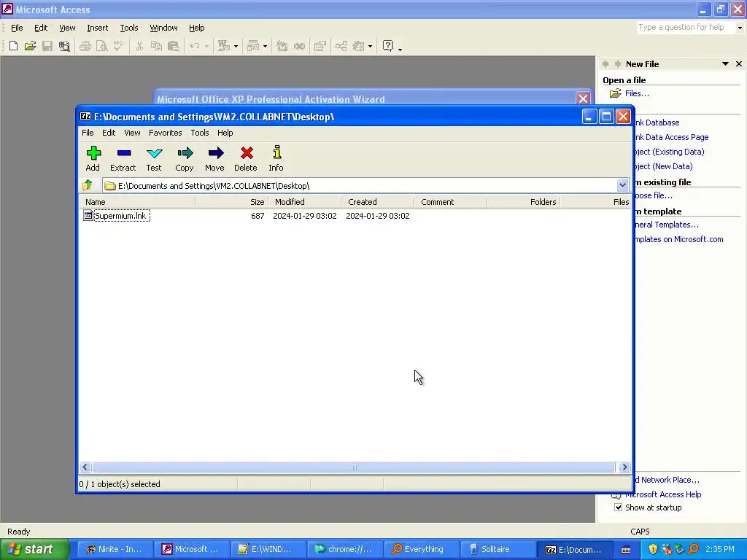Click the Undo icon in Access toolbar

[x=194, y=46]
